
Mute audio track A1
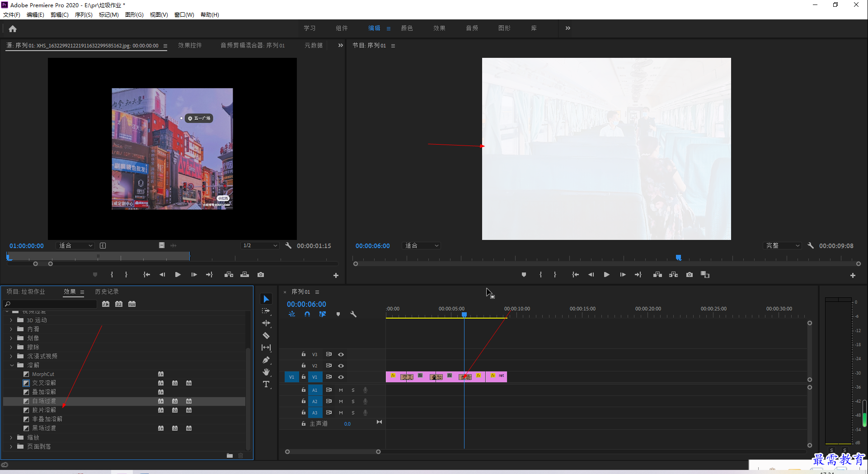[341, 390]
